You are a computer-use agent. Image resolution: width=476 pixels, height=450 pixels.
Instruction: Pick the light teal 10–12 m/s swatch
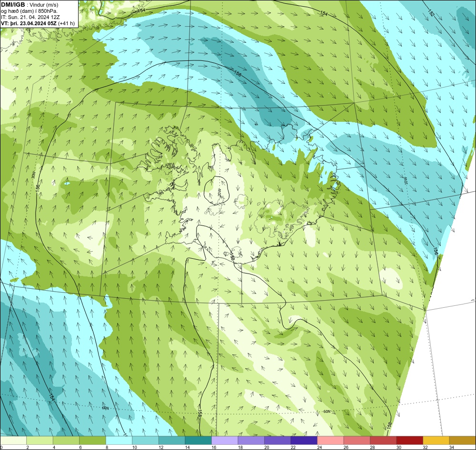click(x=145, y=440)
